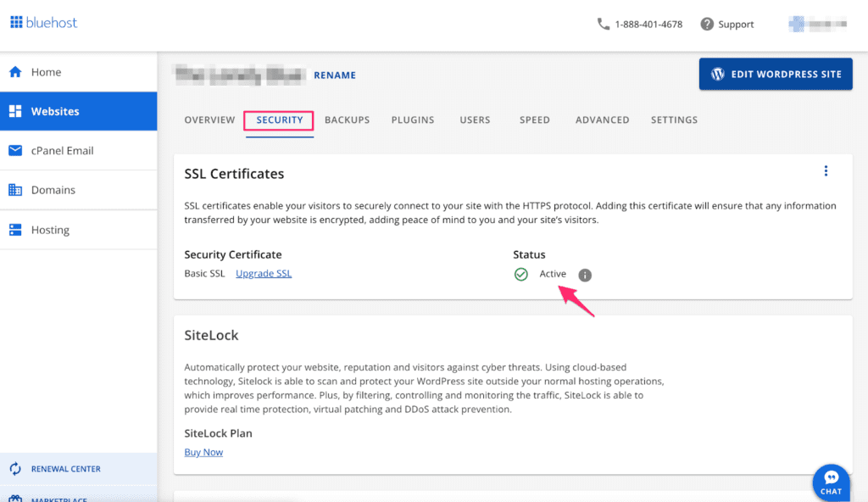Click Buy Now under SiteLock Plan
Viewport: 868px width, 502px height.
pyautogui.click(x=203, y=452)
